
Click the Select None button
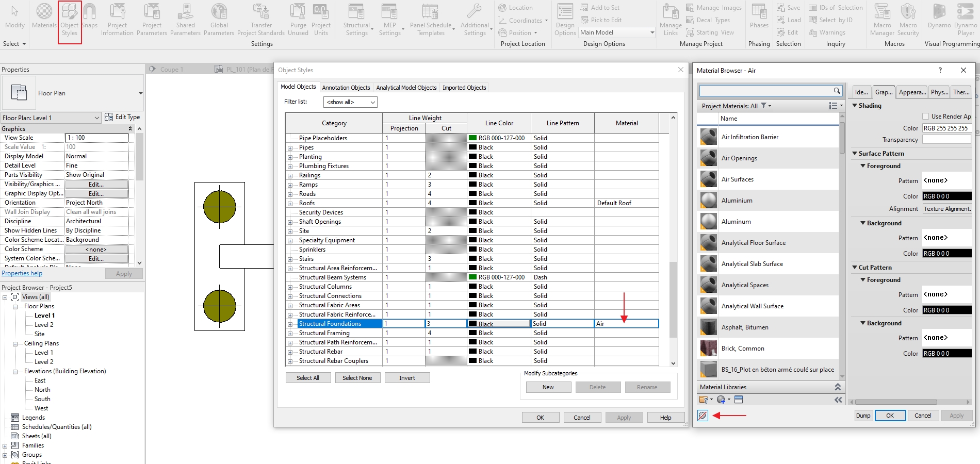(x=357, y=377)
